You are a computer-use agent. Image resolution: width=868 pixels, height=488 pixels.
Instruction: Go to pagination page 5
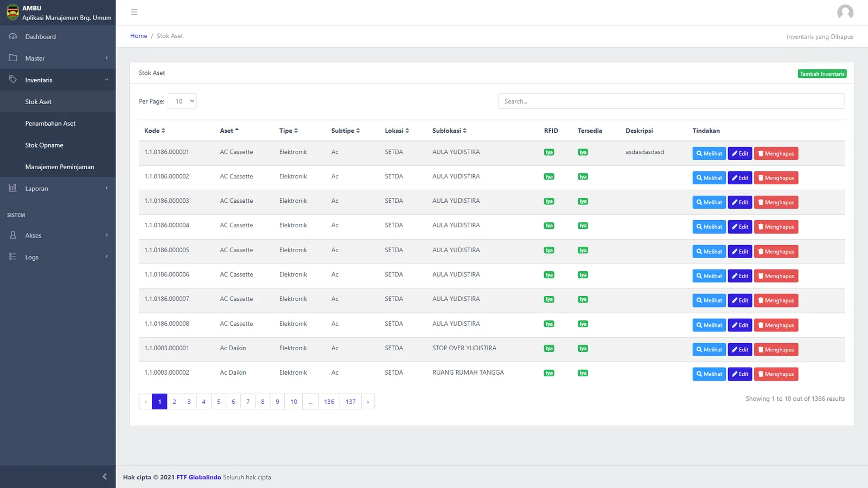pos(219,402)
